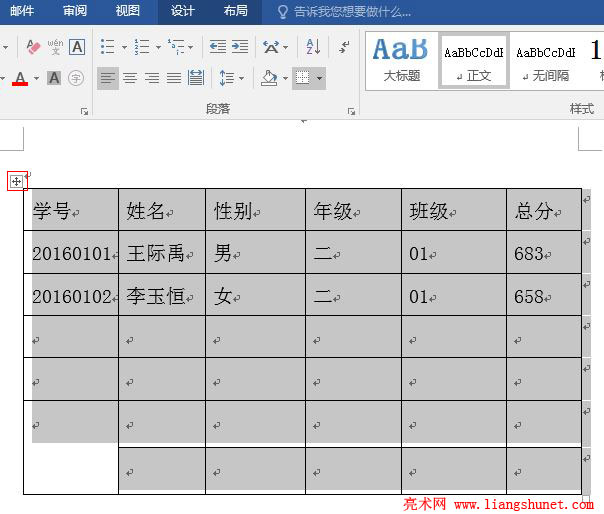Align text left
The height and width of the screenshot is (514, 604).
click(108, 78)
